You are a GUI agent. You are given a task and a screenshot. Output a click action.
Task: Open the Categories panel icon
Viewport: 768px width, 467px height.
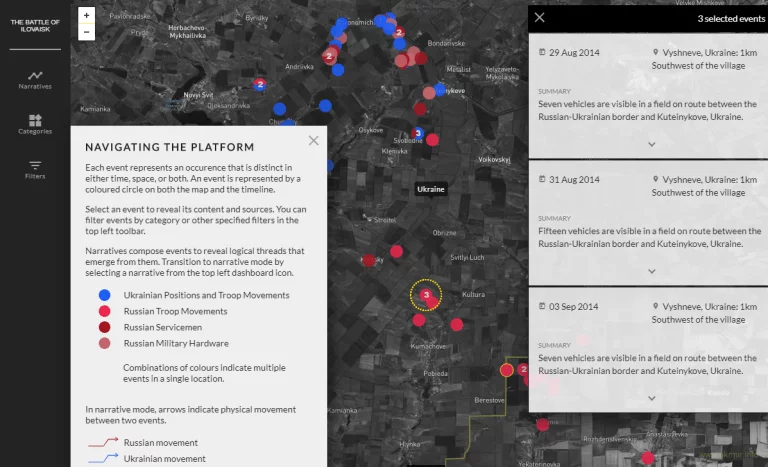(x=35, y=124)
